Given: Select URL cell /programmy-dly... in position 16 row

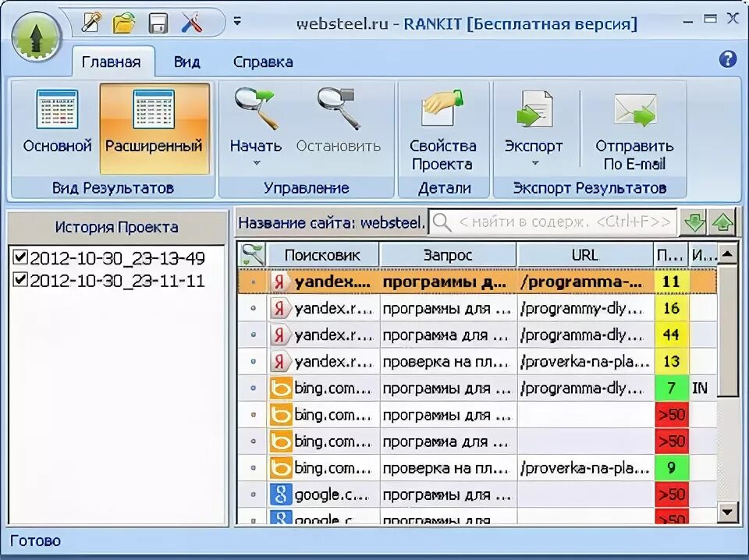Looking at the screenshot, I should pos(584,308).
